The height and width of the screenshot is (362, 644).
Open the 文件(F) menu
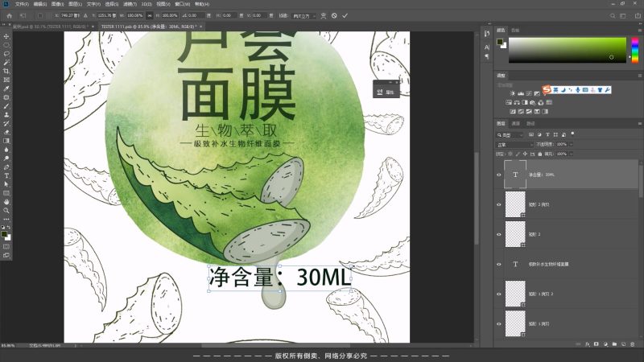22,4
